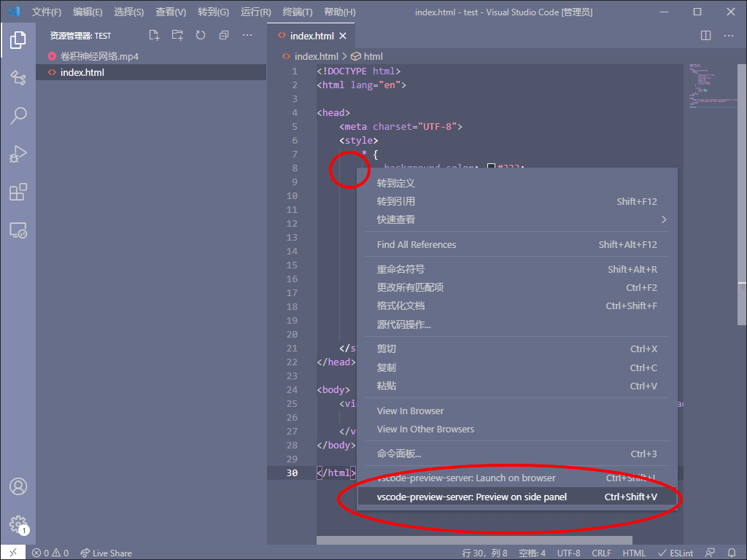The image size is (747, 560).
Task: Click the VS Code logo icon
Action: 14,12
